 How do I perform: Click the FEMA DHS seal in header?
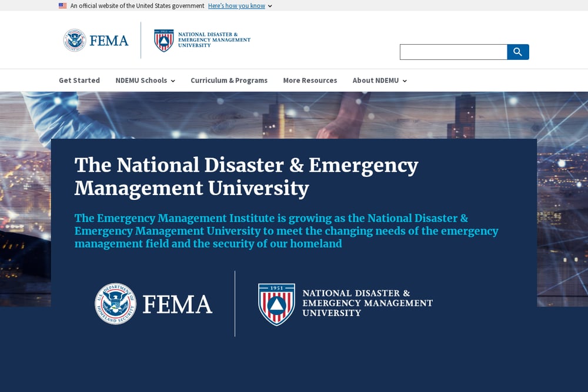(x=75, y=40)
